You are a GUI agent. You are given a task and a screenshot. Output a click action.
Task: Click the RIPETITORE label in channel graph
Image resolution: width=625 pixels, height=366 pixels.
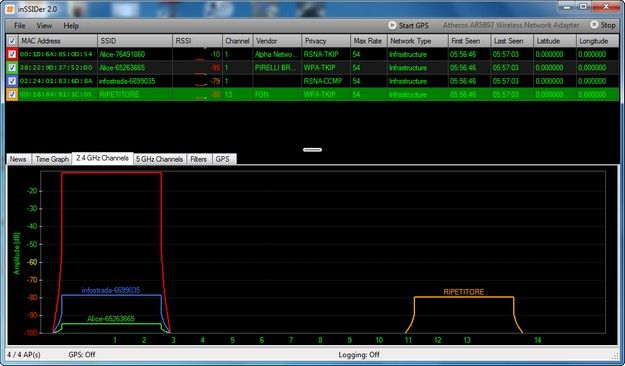pos(464,292)
